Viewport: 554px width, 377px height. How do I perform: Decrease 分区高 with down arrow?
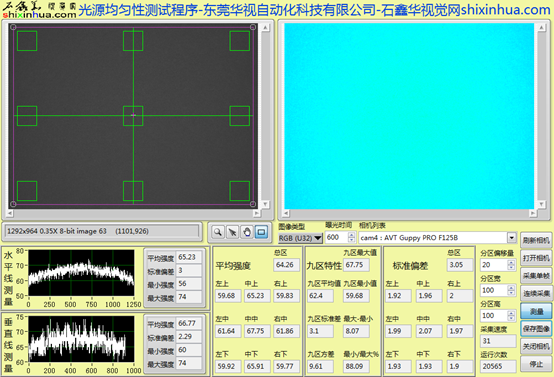(x=511, y=318)
